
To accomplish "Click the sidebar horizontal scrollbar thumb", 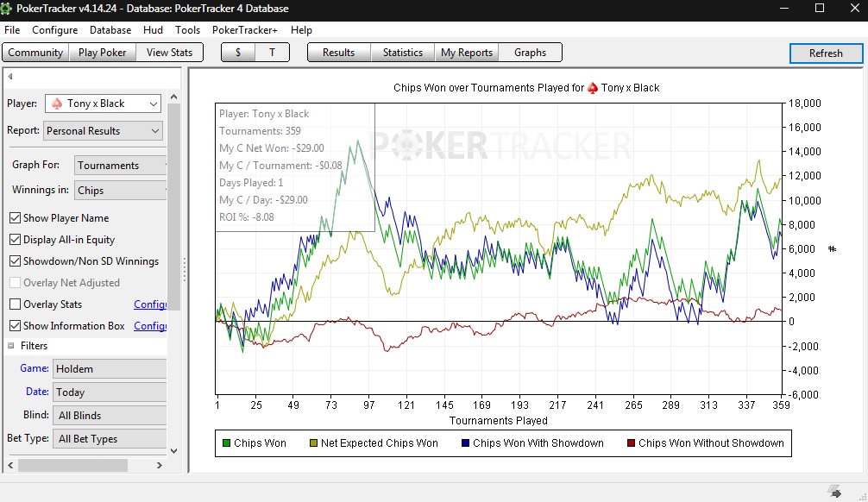I will tap(73, 466).
